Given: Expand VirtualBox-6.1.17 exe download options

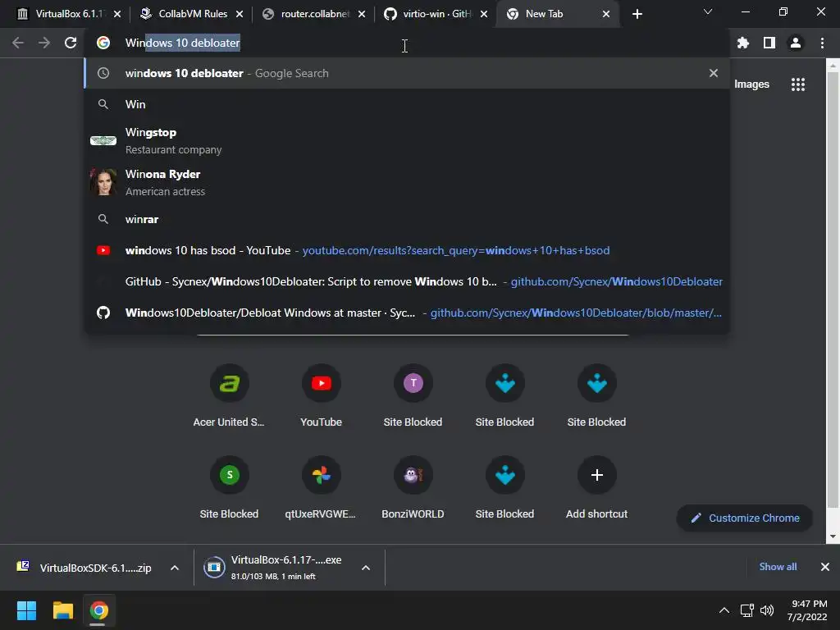Looking at the screenshot, I should (366, 568).
